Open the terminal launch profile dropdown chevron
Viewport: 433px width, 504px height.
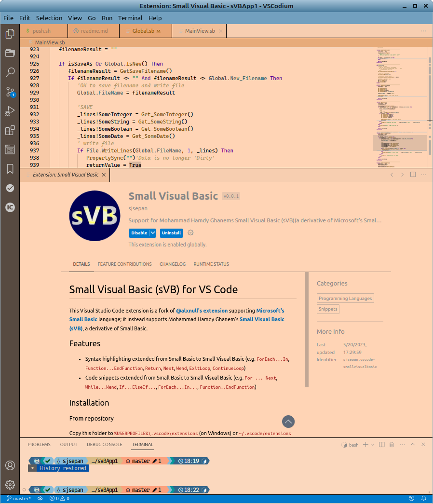point(372,444)
